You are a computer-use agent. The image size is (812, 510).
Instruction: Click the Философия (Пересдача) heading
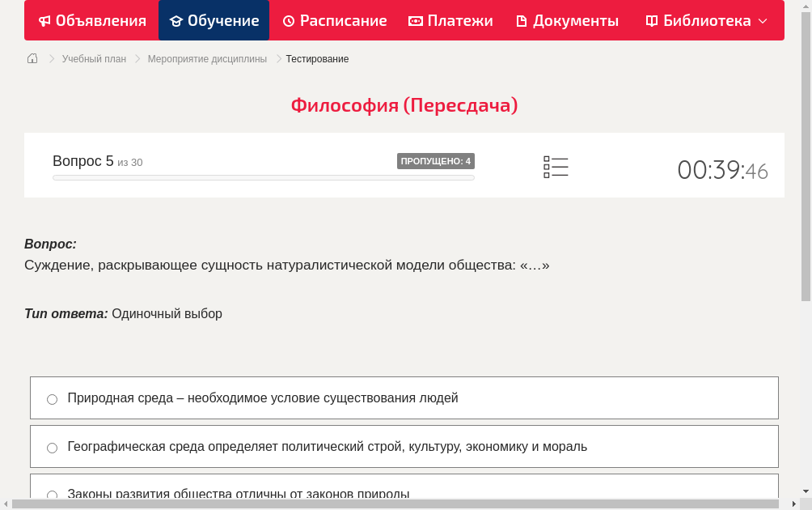(404, 105)
